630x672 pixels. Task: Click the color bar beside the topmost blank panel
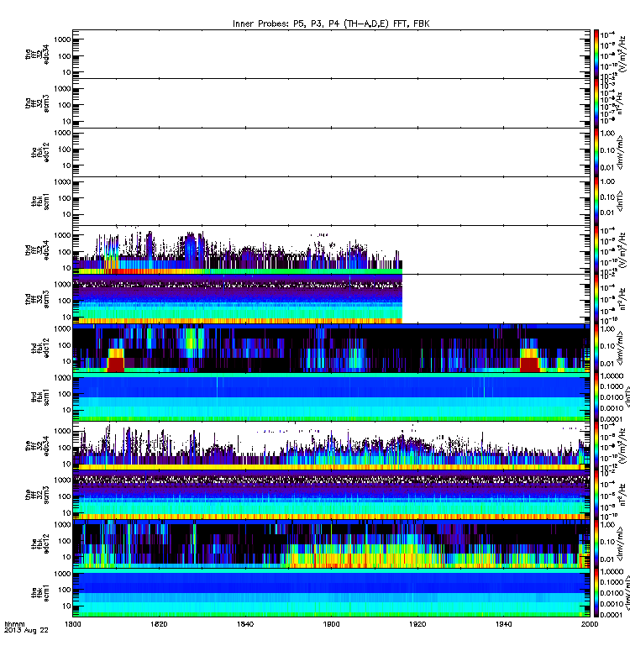(x=596, y=54)
